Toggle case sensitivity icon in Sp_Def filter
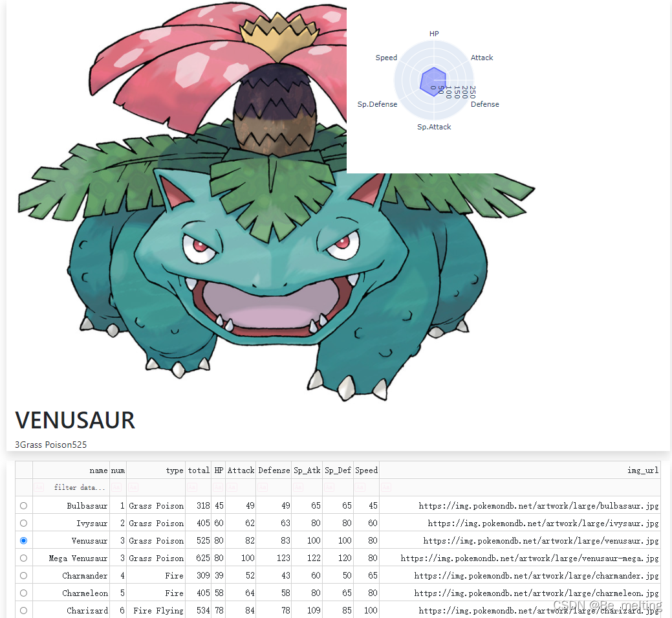The image size is (672, 618). click(x=329, y=488)
